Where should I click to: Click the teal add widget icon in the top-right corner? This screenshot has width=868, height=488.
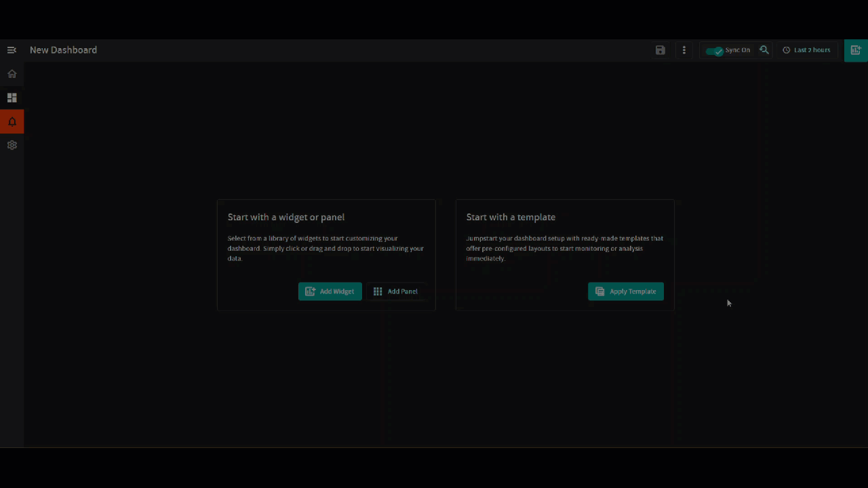pos(856,50)
